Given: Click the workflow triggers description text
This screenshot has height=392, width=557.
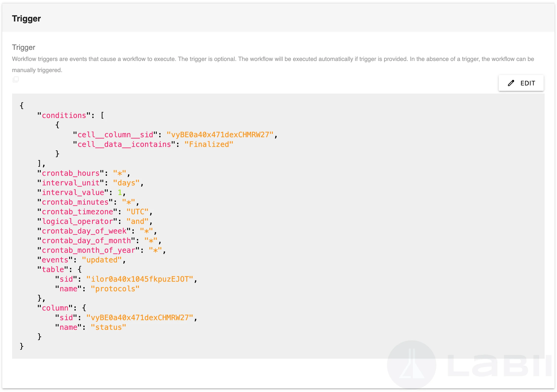Looking at the screenshot, I should (x=273, y=59).
